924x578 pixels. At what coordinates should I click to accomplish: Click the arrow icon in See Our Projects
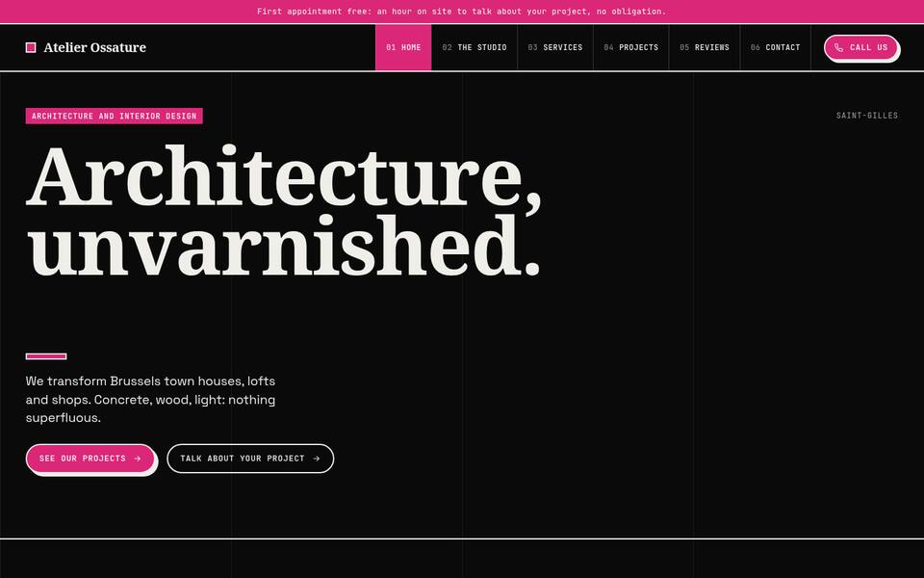point(138,459)
